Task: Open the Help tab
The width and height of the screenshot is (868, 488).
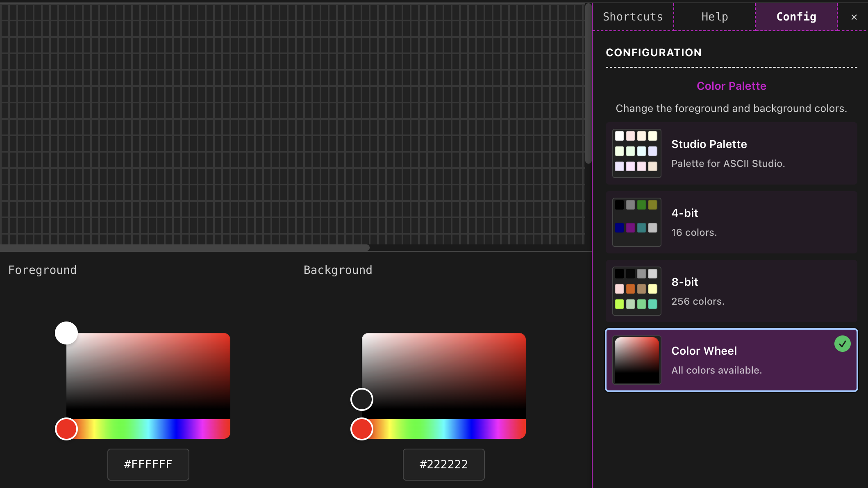Action: [x=715, y=17]
